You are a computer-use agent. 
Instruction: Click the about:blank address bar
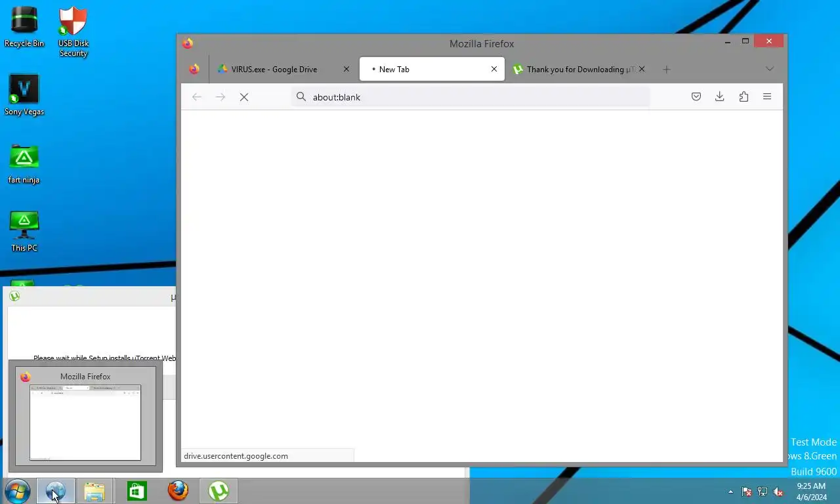pos(471,97)
